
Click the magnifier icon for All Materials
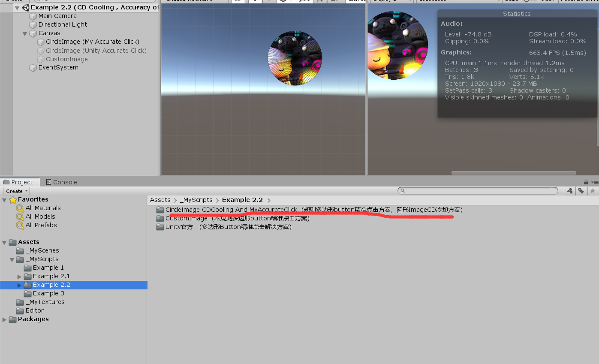pos(20,208)
